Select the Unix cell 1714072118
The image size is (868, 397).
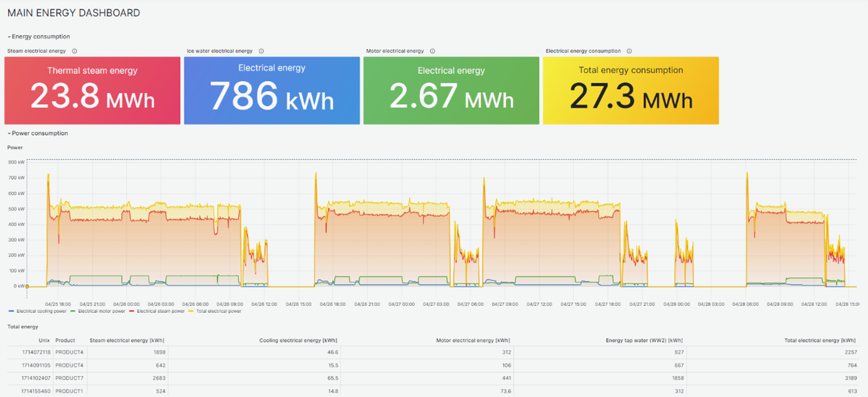click(x=36, y=352)
